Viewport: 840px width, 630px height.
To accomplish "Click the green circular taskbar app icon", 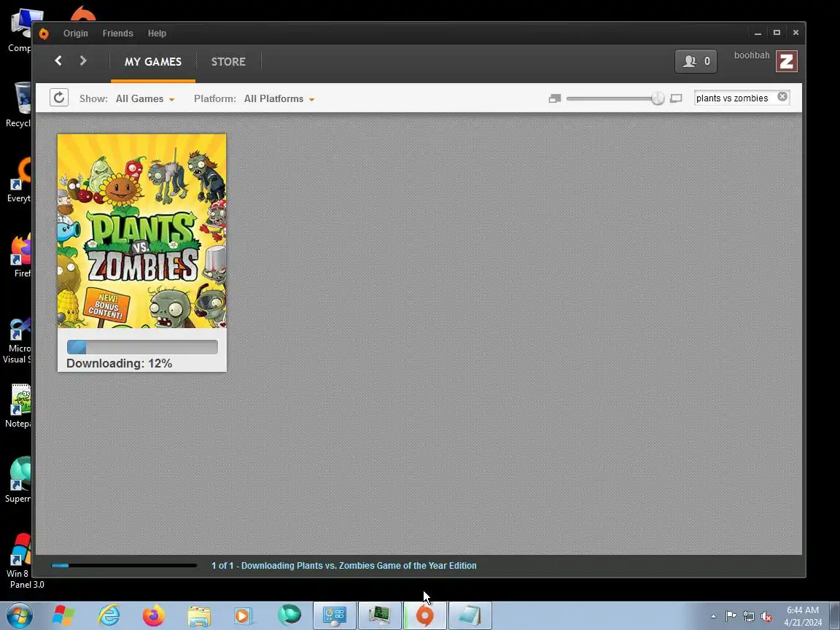I will click(289, 615).
